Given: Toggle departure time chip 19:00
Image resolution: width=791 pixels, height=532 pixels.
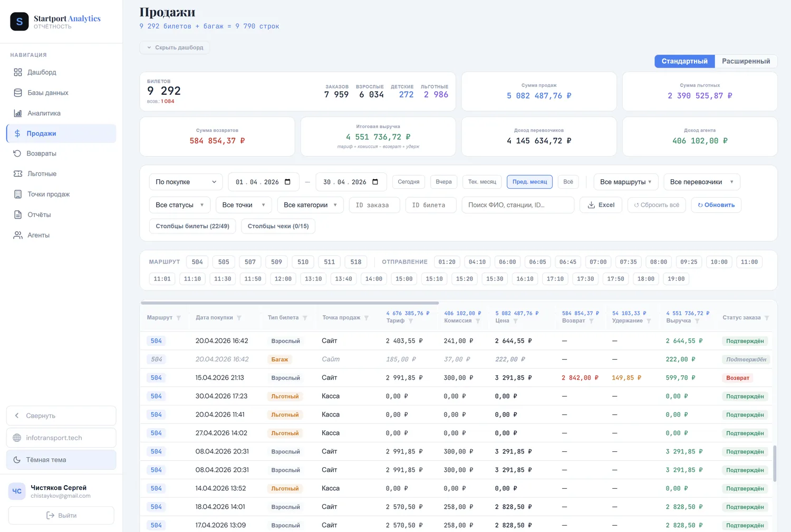Looking at the screenshot, I should 676,279.
